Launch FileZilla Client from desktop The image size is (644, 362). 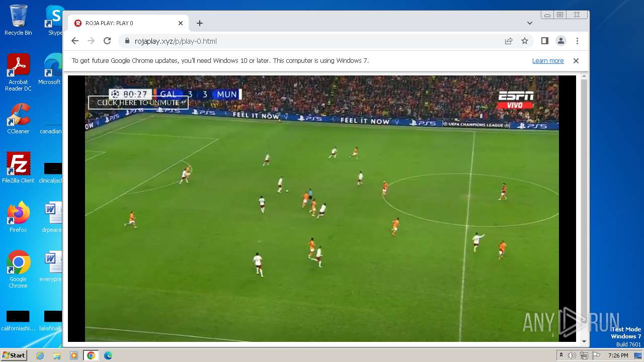[18, 168]
